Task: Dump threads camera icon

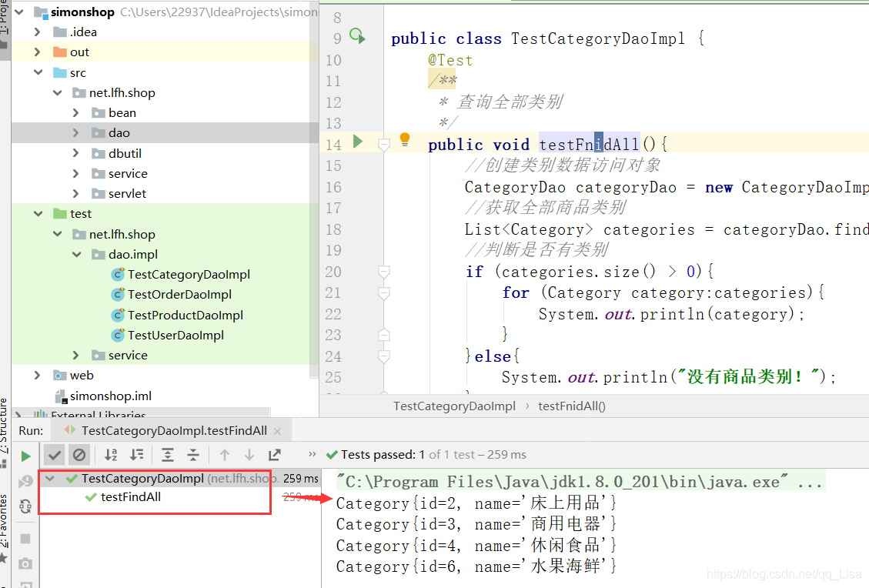Action: [x=25, y=564]
